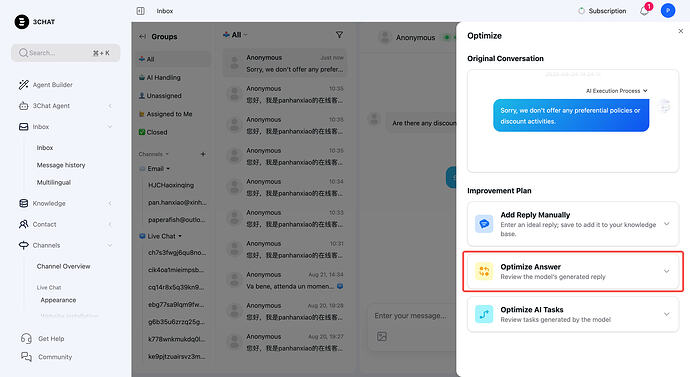Expand the Contact chevron
The height and width of the screenshot is (377, 690).
(110, 224)
